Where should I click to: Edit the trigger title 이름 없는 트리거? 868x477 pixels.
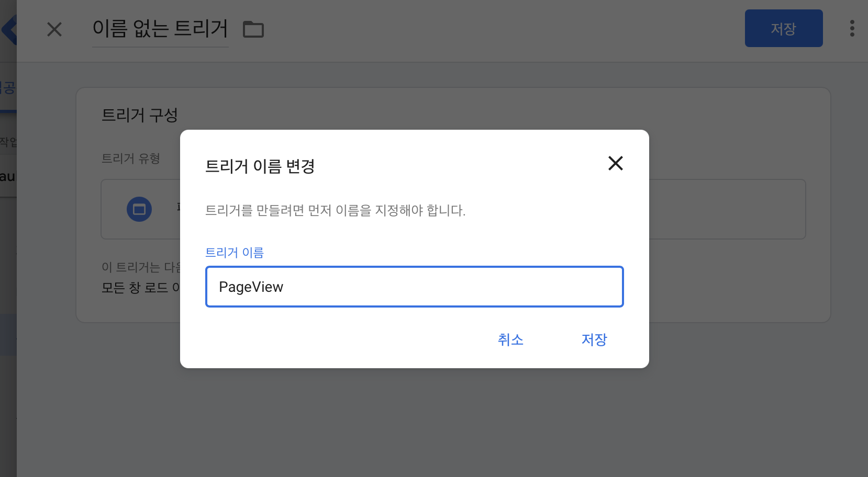160,30
